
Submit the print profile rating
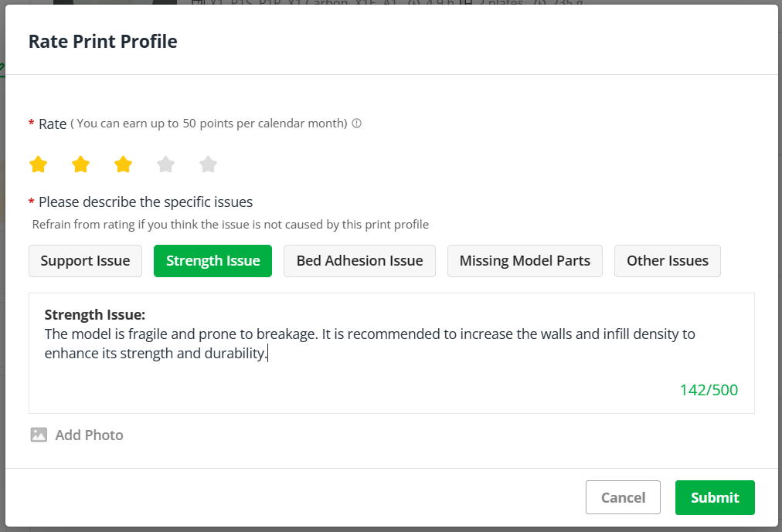tap(715, 497)
